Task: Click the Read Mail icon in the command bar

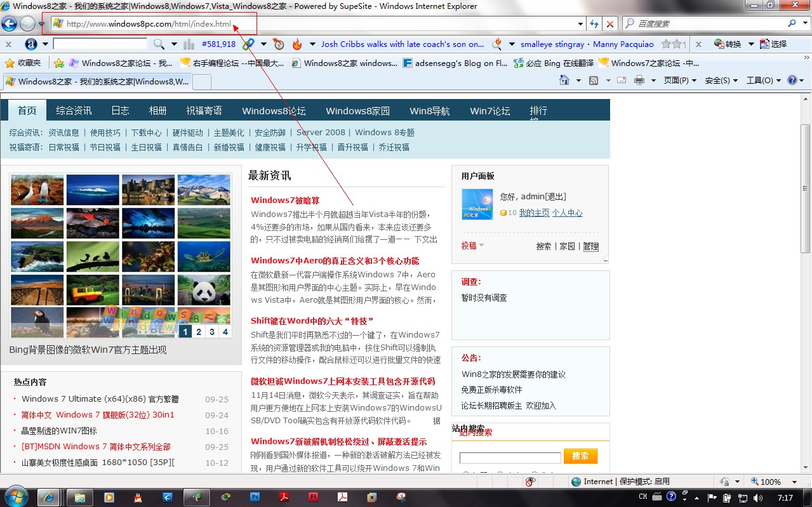Action: 621,81
